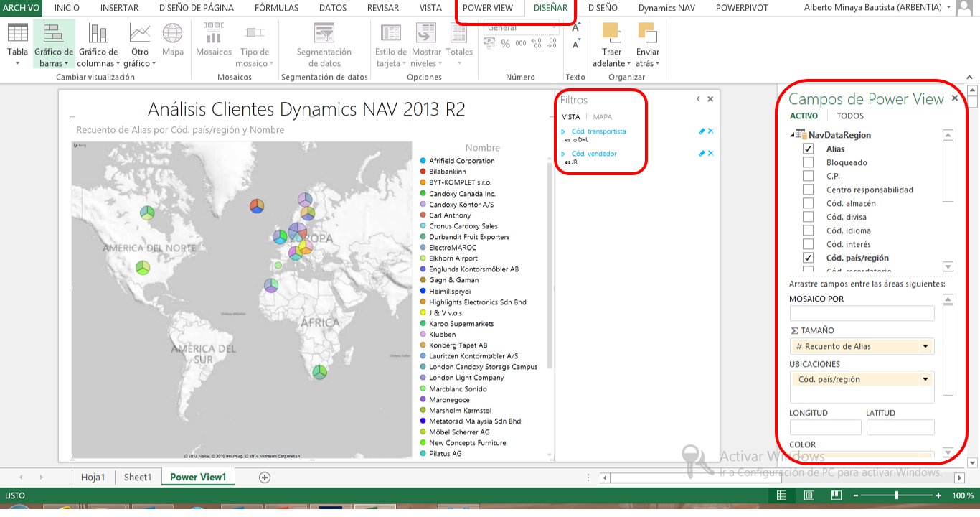Increase the text font size
Image resolution: width=980 pixels, height=517 pixels.
tap(576, 29)
